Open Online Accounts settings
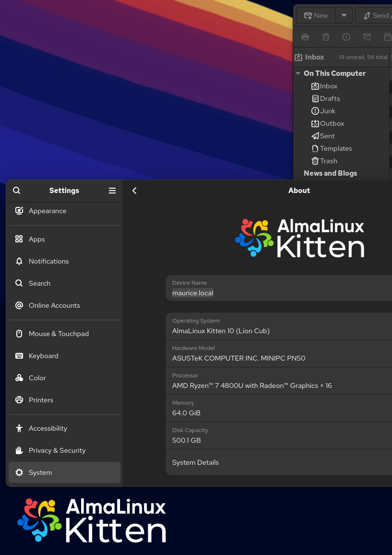This screenshot has width=392, height=555. (x=64, y=305)
